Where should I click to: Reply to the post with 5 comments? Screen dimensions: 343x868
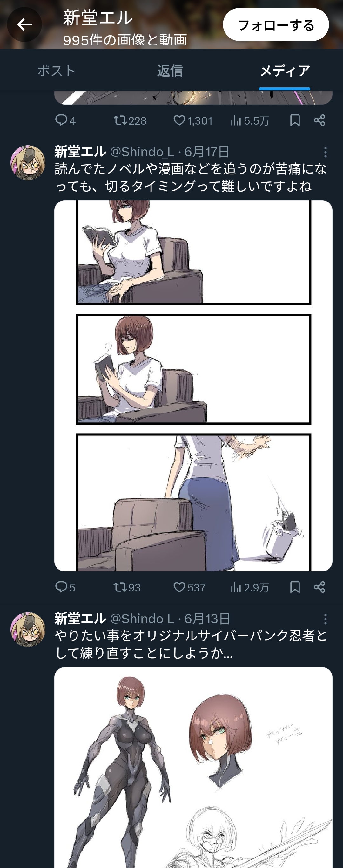click(61, 587)
